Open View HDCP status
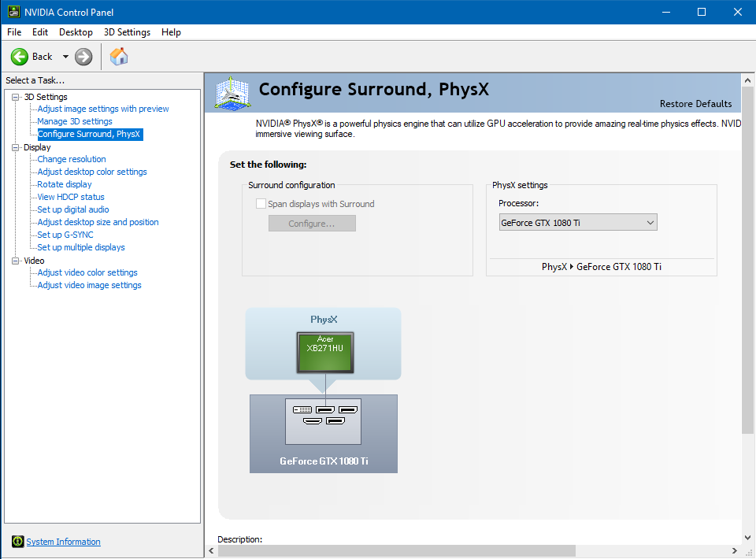Image resolution: width=756 pixels, height=559 pixels. tap(71, 197)
